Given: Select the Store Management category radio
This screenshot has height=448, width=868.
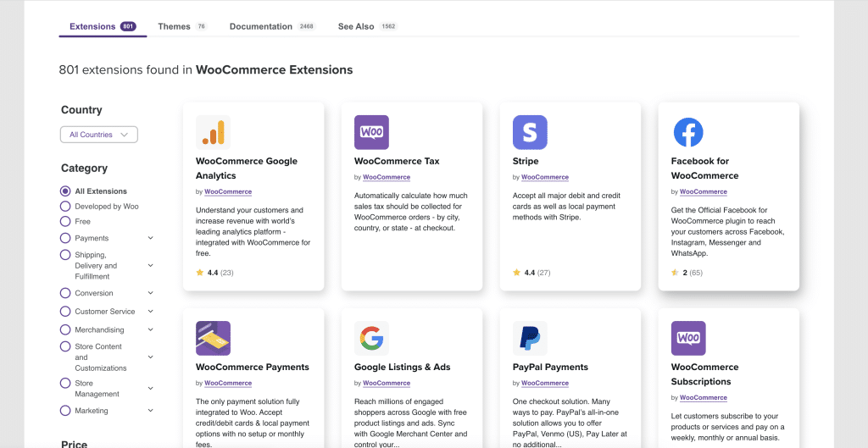Looking at the screenshot, I should click(x=65, y=384).
